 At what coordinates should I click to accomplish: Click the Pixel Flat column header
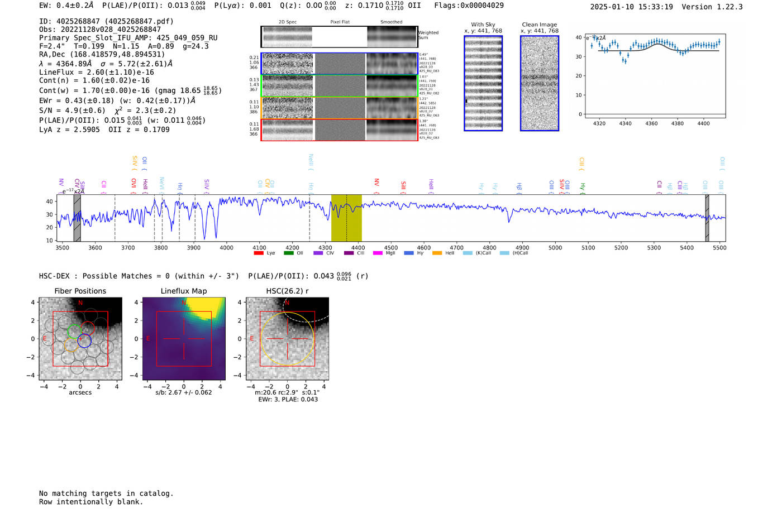(340, 22)
